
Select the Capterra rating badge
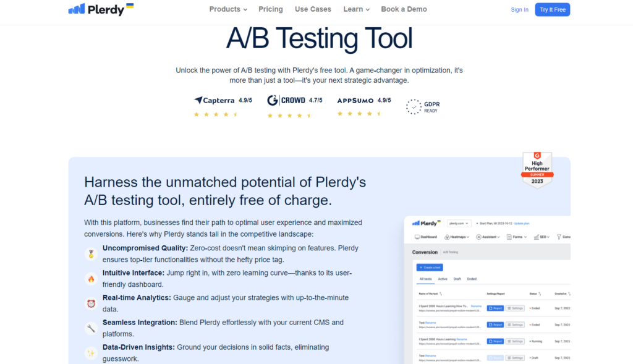point(216,100)
